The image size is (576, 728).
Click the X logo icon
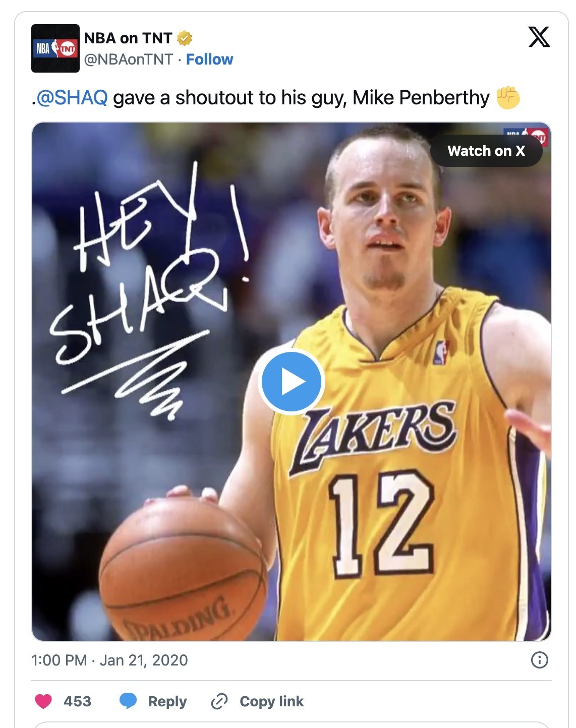pyautogui.click(x=539, y=37)
